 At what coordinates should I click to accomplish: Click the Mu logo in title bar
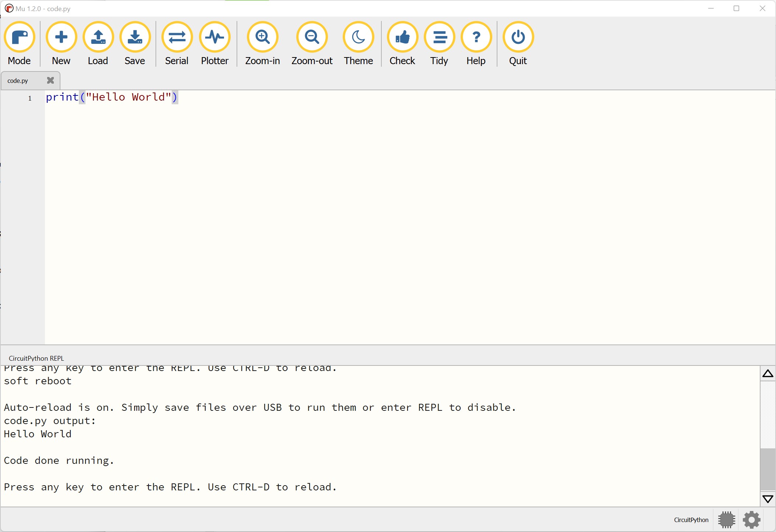[9, 8]
